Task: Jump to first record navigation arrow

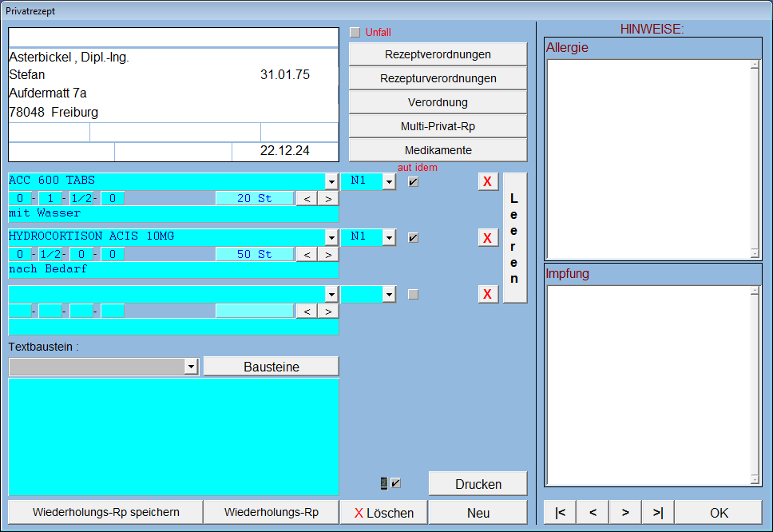Action: pos(560,512)
